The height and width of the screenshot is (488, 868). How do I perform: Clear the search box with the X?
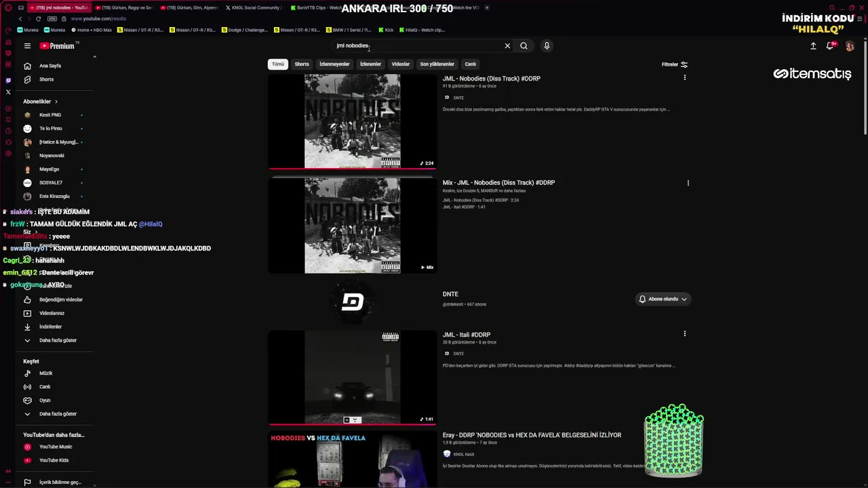click(x=507, y=46)
